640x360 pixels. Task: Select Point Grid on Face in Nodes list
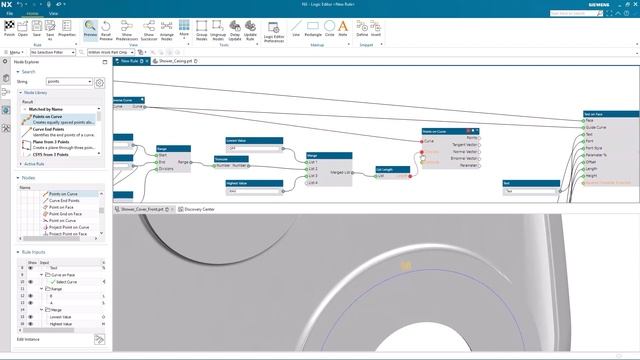(65, 214)
